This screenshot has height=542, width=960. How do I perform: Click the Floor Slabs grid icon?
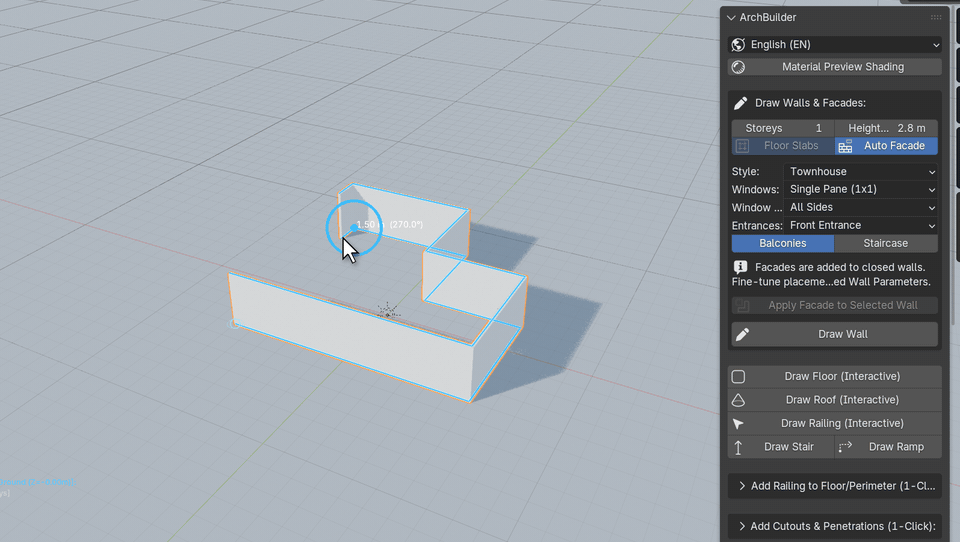coord(742,146)
